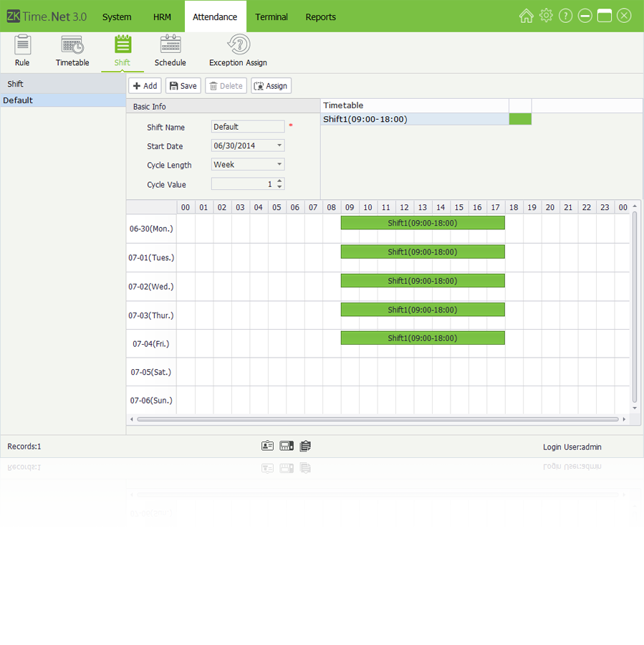Click the terminal device icon in status bar

click(x=287, y=446)
